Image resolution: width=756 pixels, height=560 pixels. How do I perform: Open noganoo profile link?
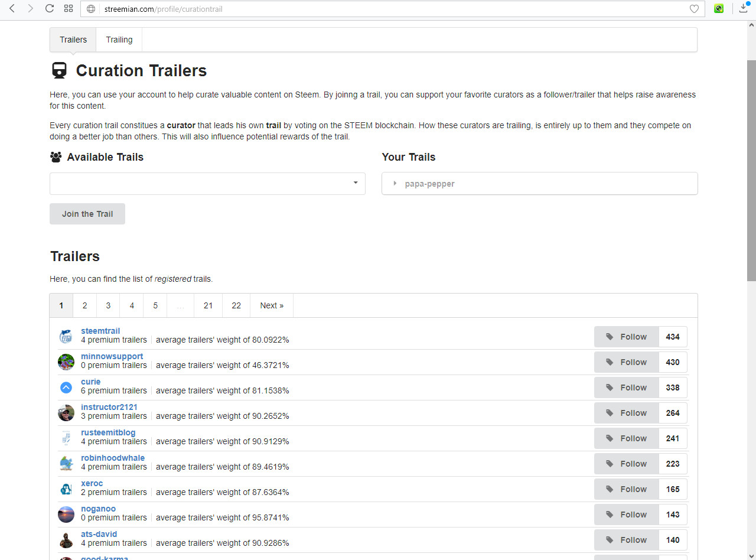[99, 509]
